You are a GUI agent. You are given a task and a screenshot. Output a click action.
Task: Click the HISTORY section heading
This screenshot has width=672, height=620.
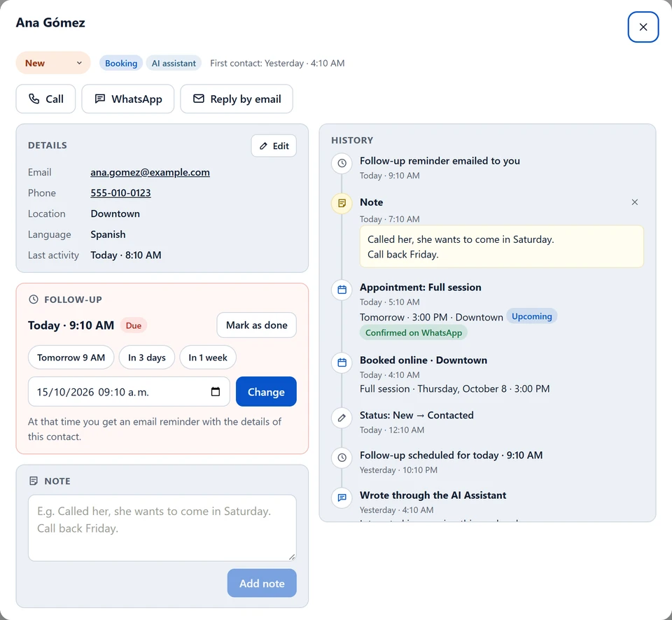pos(352,140)
